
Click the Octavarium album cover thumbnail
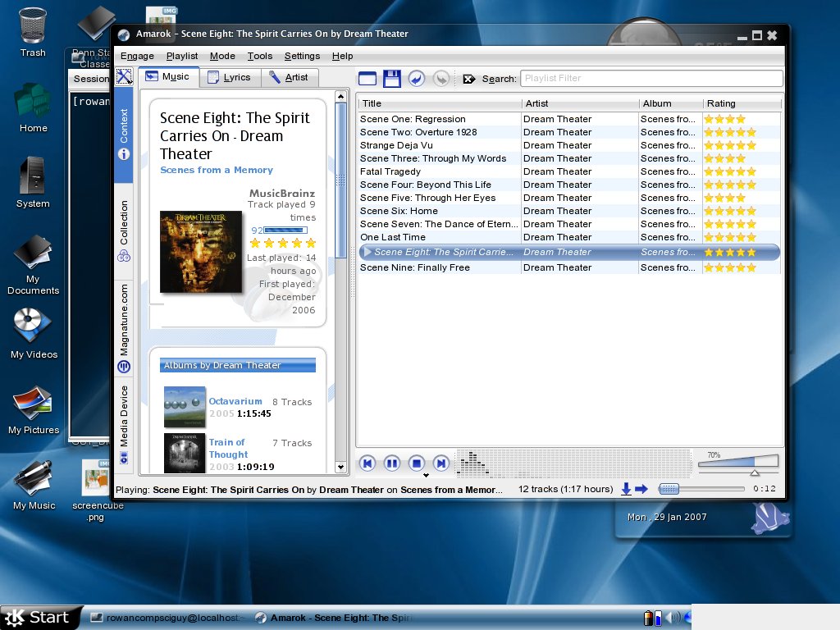coord(185,407)
